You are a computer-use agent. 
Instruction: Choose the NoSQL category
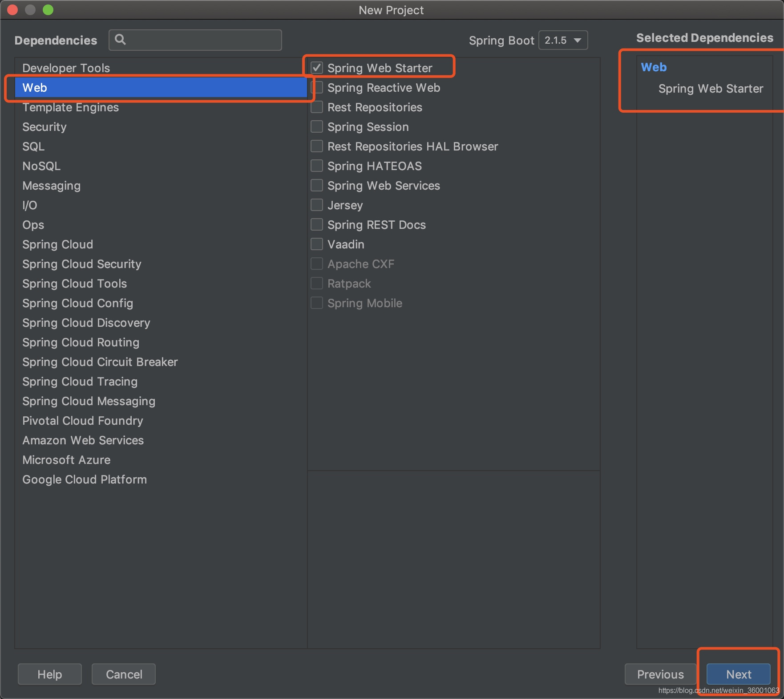[161, 166]
